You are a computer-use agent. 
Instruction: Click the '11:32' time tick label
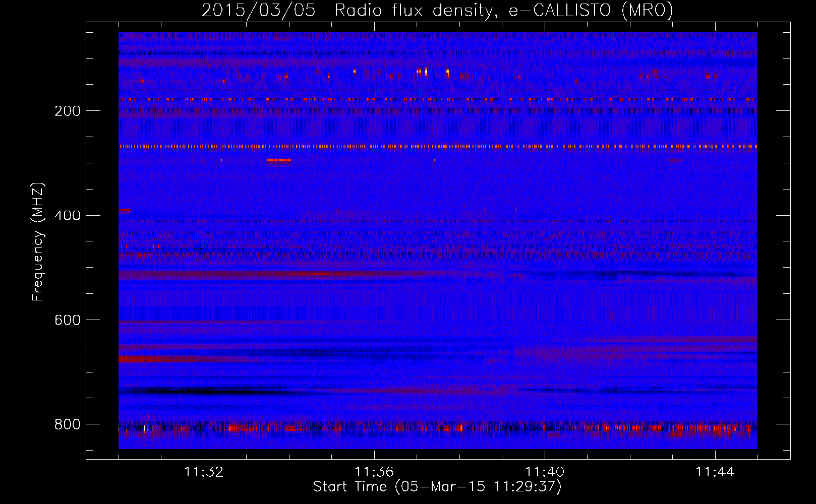pos(204,472)
